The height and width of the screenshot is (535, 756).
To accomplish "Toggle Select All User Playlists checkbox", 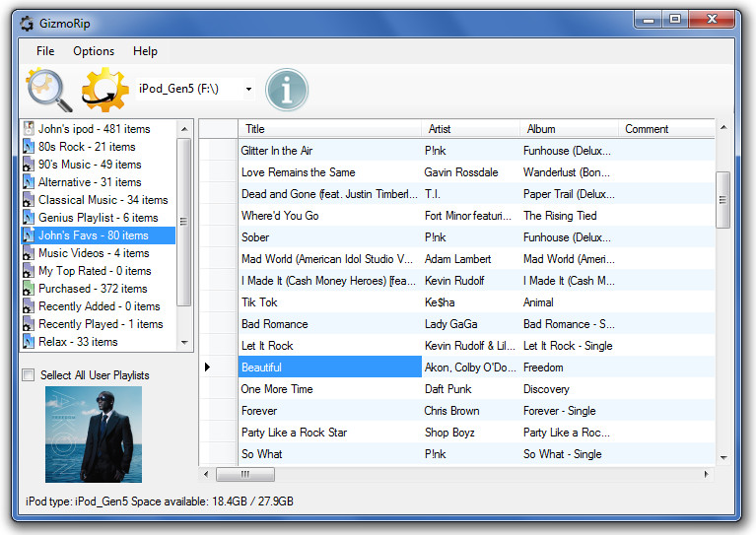I will 29,375.
